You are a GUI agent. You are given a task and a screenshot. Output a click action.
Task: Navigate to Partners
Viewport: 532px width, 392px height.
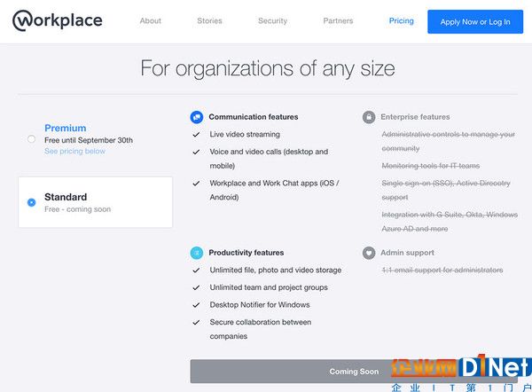tap(338, 20)
